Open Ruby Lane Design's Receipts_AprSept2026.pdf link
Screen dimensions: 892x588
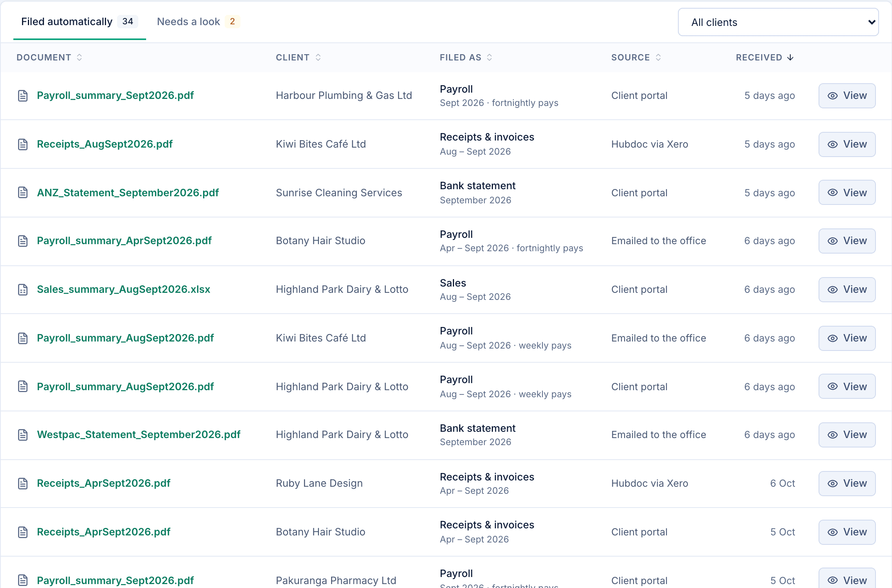pos(104,483)
